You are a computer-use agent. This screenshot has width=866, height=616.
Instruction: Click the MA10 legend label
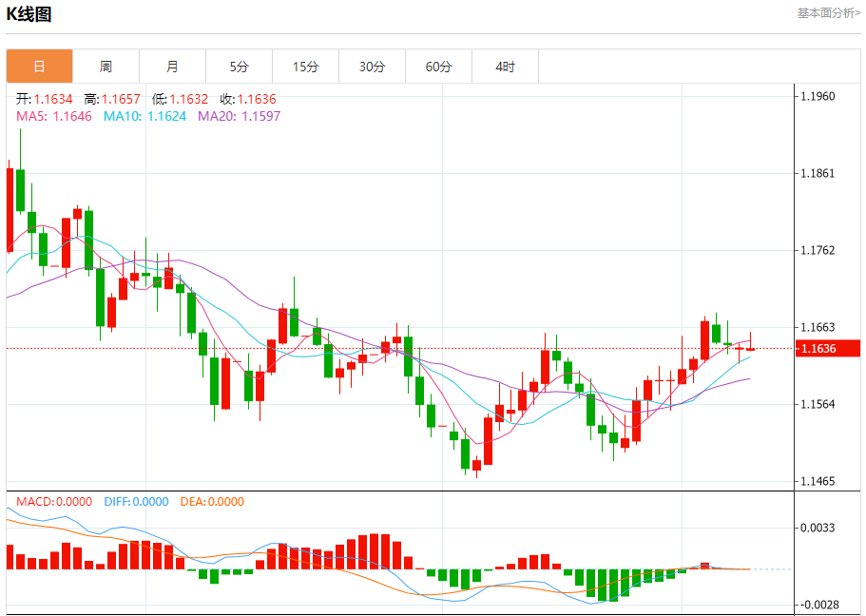tap(140, 116)
